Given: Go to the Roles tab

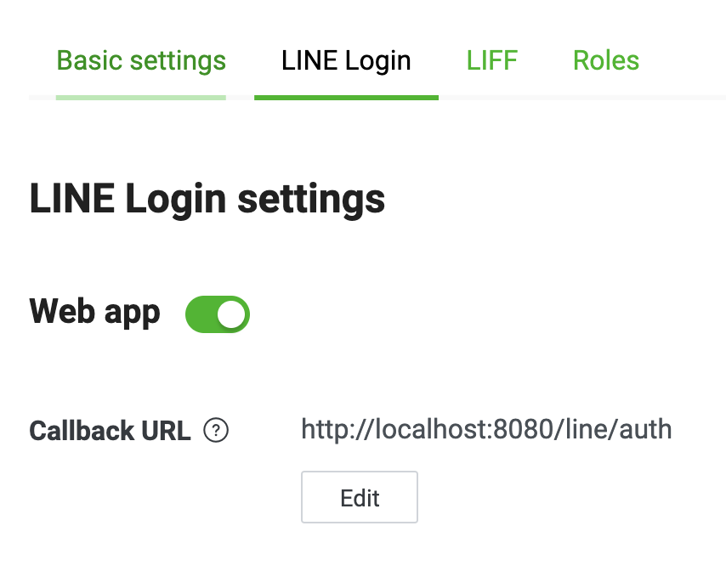Looking at the screenshot, I should (606, 60).
